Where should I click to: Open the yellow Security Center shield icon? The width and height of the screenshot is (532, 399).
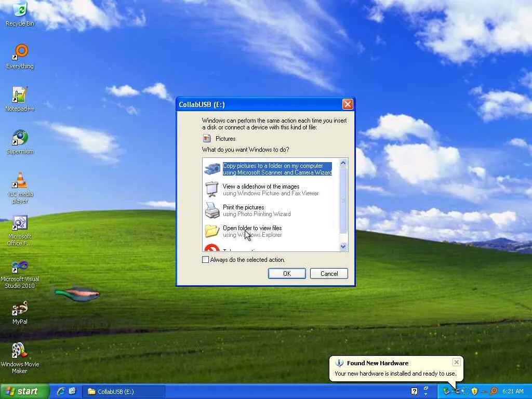click(474, 392)
